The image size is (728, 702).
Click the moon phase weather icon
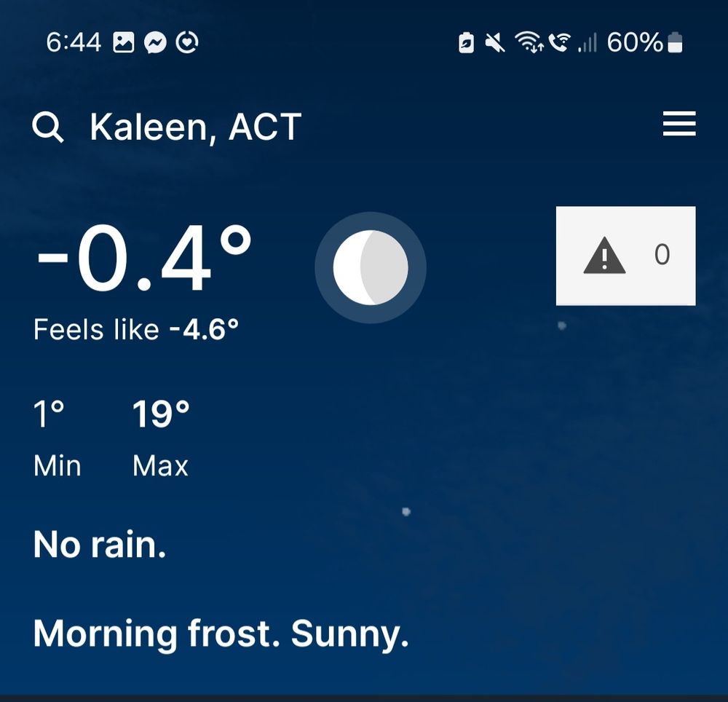[x=371, y=267]
